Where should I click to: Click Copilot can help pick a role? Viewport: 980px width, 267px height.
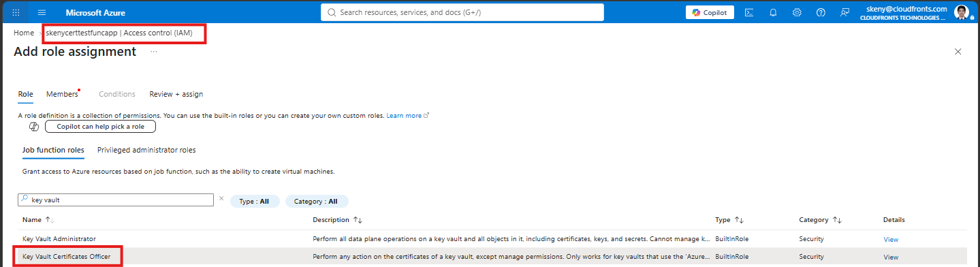[100, 127]
